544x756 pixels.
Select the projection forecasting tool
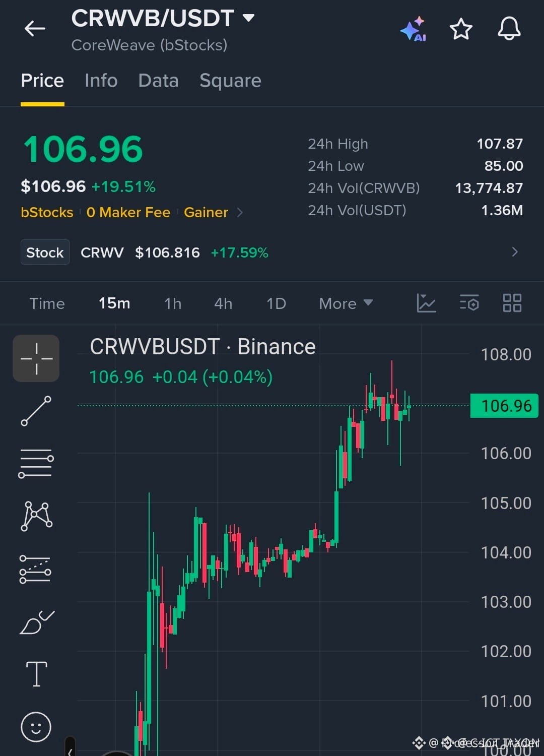(35, 570)
